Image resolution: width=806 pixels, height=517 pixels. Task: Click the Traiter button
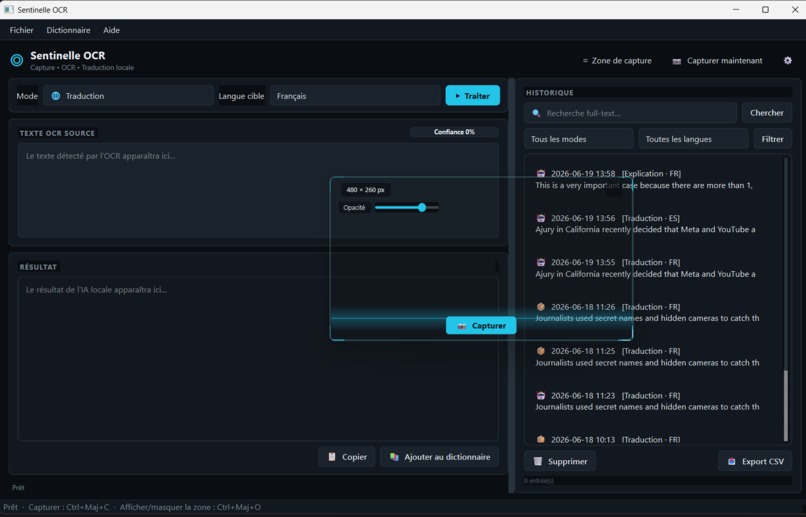[x=472, y=96]
